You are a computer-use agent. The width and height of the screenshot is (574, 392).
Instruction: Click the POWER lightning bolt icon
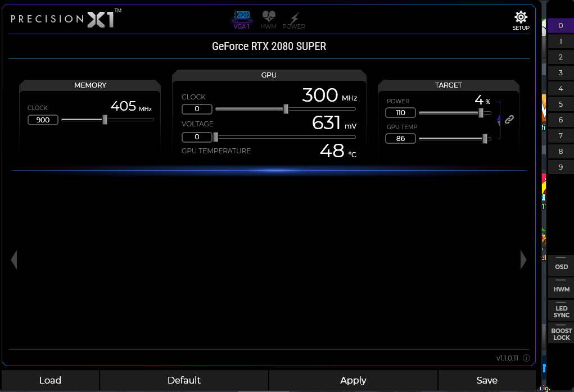[293, 17]
